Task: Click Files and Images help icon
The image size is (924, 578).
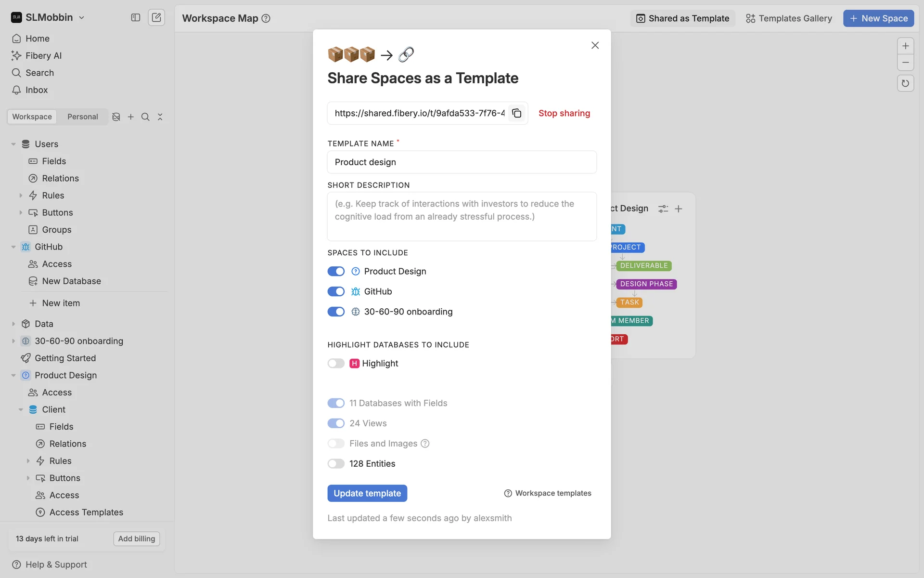Action: point(425,444)
